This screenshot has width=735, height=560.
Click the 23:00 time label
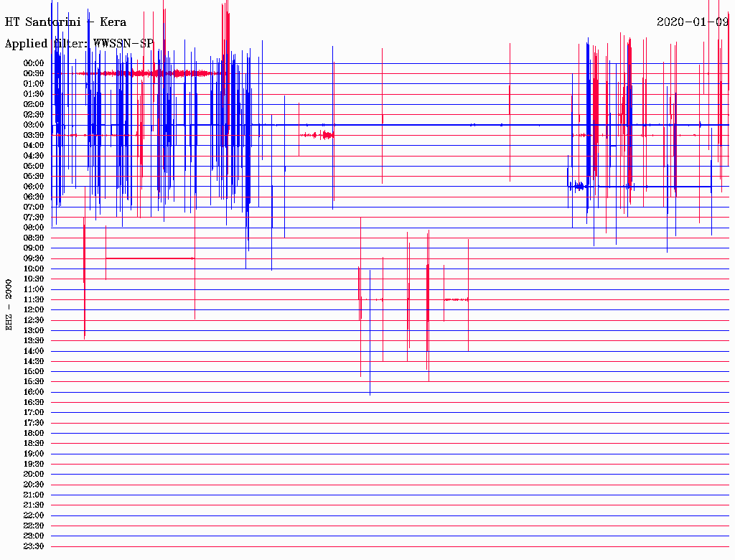tap(34, 536)
